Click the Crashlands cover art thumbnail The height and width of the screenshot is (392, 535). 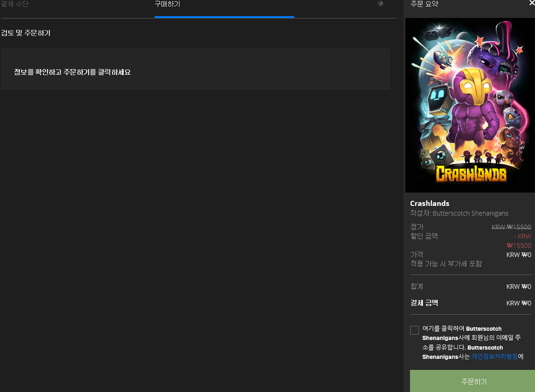click(470, 105)
